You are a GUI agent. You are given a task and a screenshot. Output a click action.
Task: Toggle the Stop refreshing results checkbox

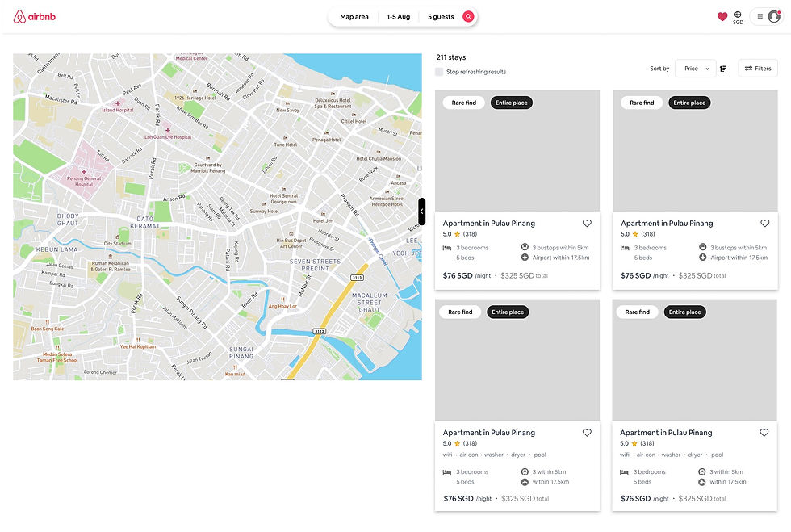439,72
